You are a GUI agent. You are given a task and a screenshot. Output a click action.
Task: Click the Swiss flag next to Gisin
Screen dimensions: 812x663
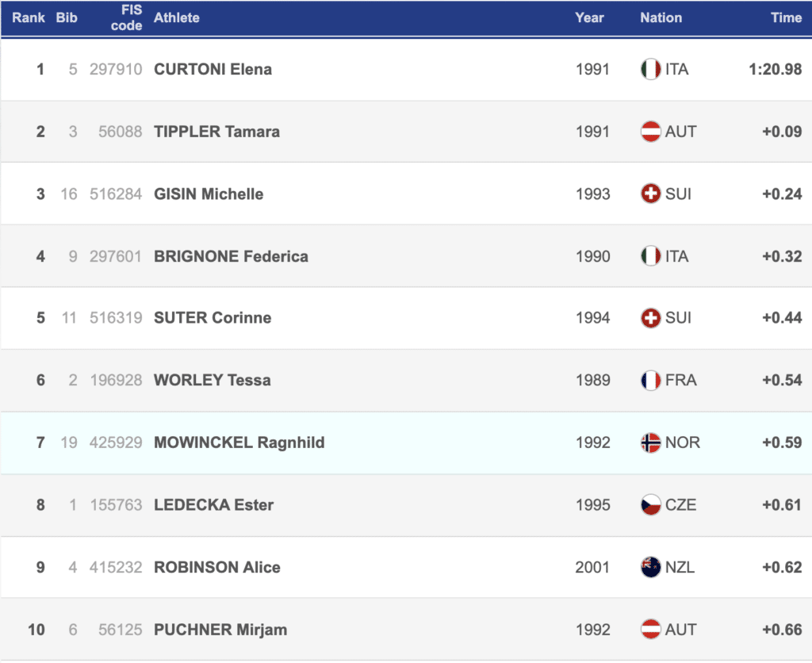coord(650,194)
